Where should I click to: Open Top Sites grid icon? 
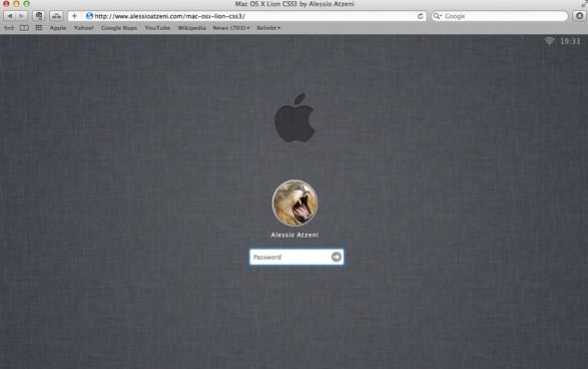[39, 28]
